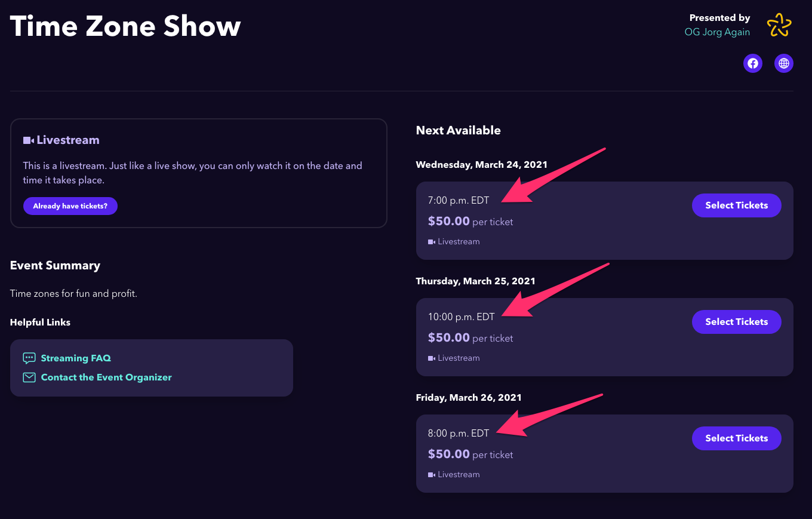Click the $50.00 price in the Friday card
The height and width of the screenshot is (519, 812).
point(449,454)
